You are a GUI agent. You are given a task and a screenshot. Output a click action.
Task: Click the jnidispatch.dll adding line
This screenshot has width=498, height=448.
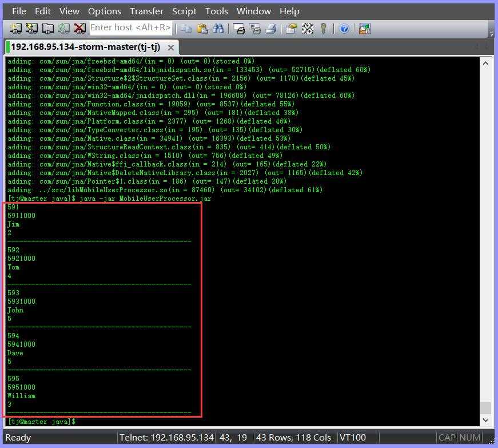point(181,96)
